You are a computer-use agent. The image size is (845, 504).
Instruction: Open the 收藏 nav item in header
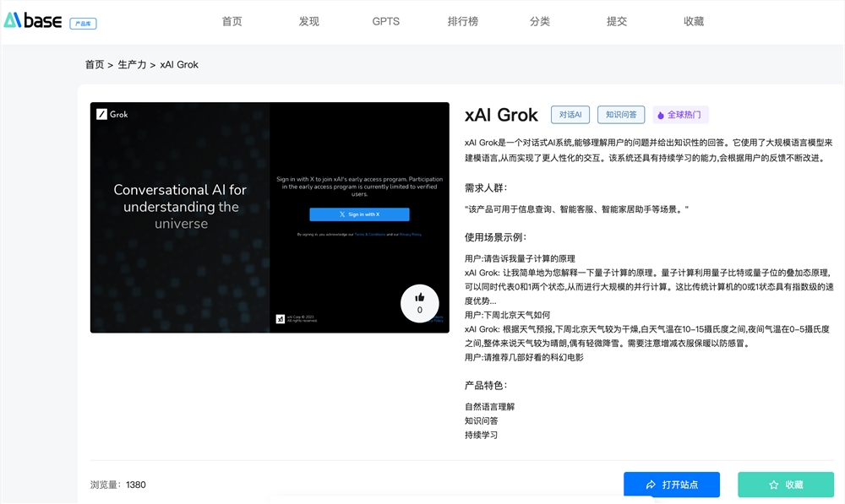[x=694, y=22]
